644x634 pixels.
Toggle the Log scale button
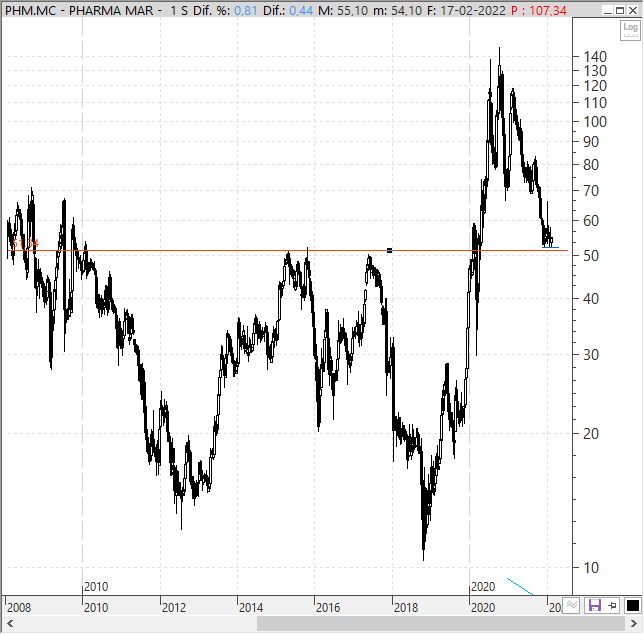click(630, 30)
